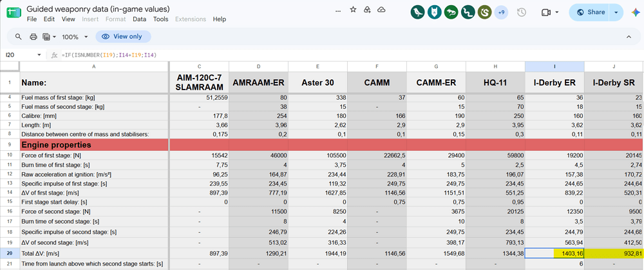Click the Share button
The height and width of the screenshot is (270, 644).
(x=590, y=12)
